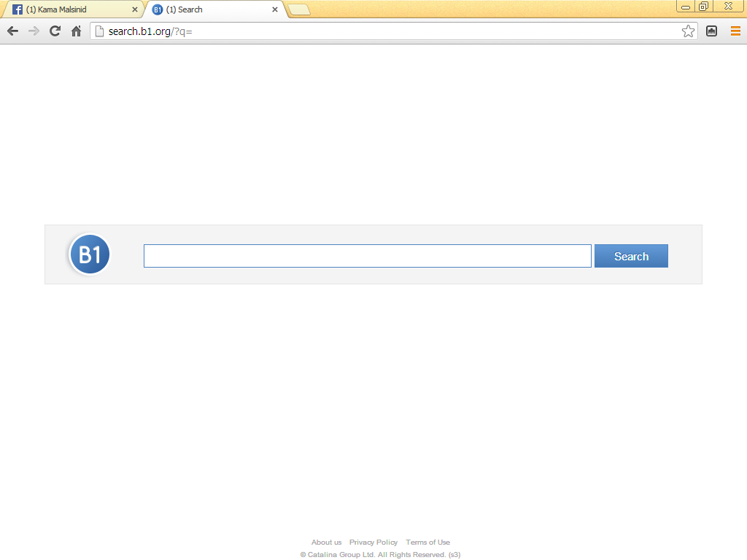Open the Terms of Use link
747x560 pixels.
point(427,542)
